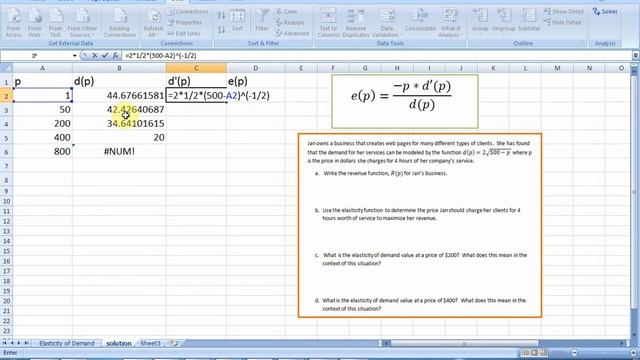Select row 6 header
The width and height of the screenshot is (640, 360).
(6, 152)
